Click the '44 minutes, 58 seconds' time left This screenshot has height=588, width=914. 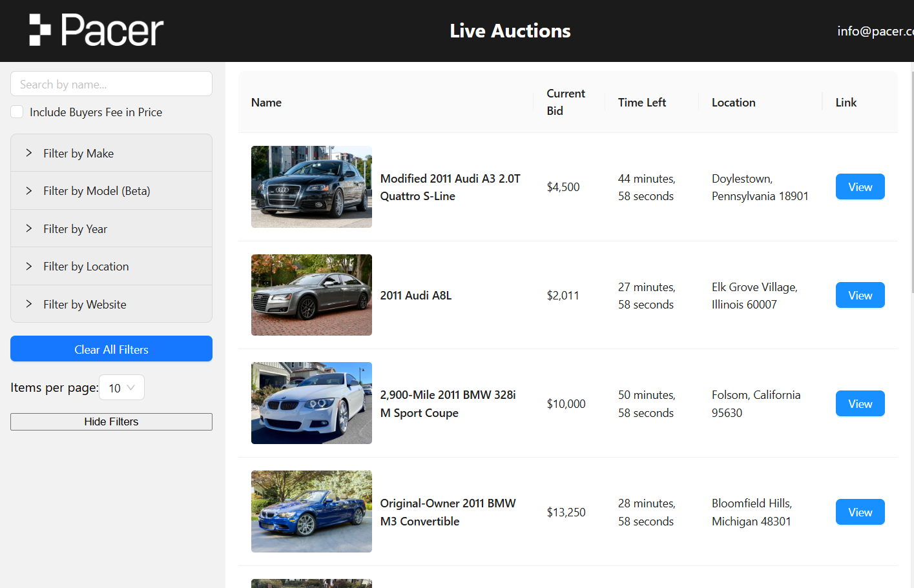[x=647, y=187]
